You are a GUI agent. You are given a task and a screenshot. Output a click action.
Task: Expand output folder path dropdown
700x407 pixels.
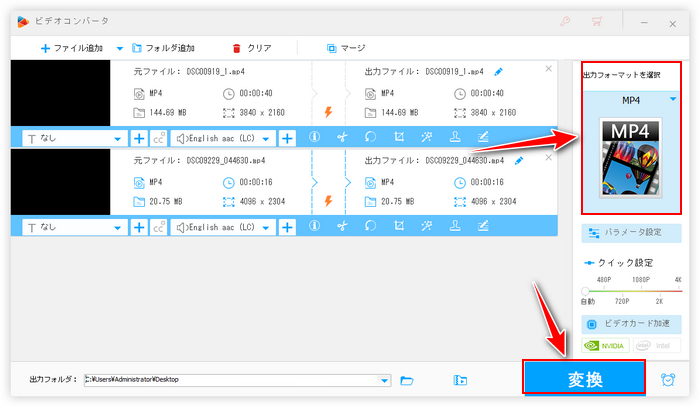click(385, 380)
